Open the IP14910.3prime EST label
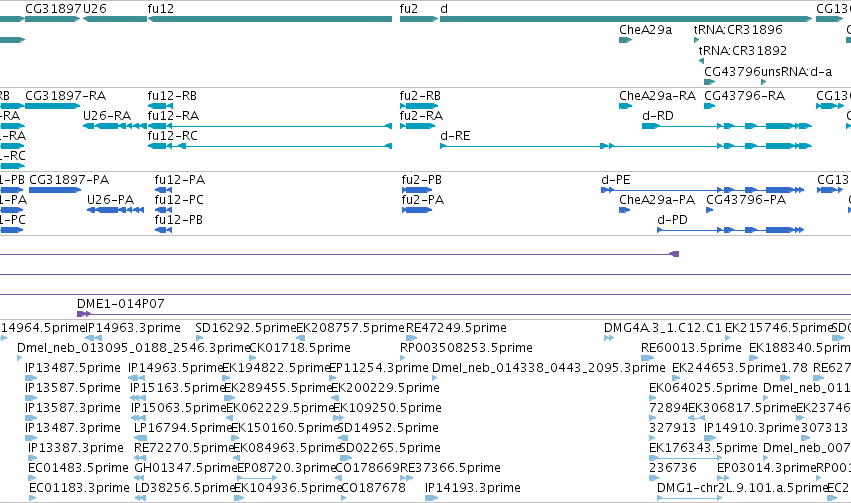The height and width of the screenshot is (503, 851). pyautogui.click(x=752, y=429)
